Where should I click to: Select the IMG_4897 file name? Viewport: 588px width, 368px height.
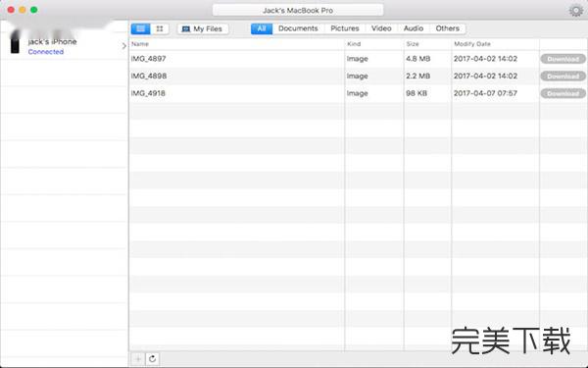pos(149,59)
